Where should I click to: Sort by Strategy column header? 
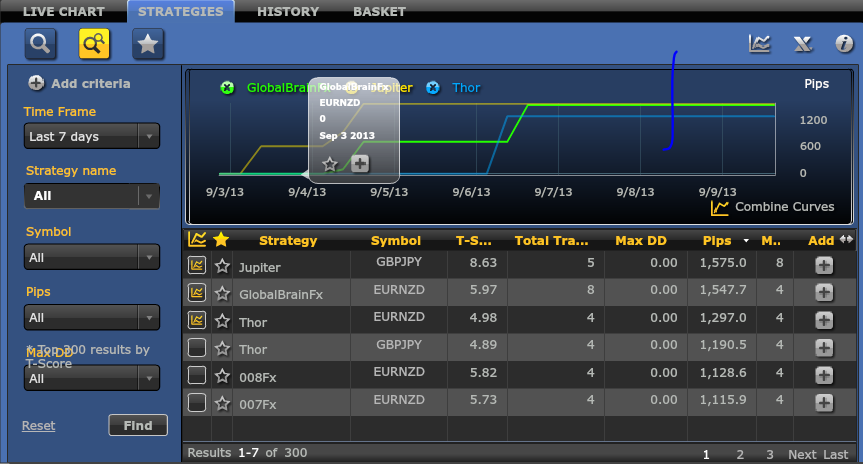point(288,241)
